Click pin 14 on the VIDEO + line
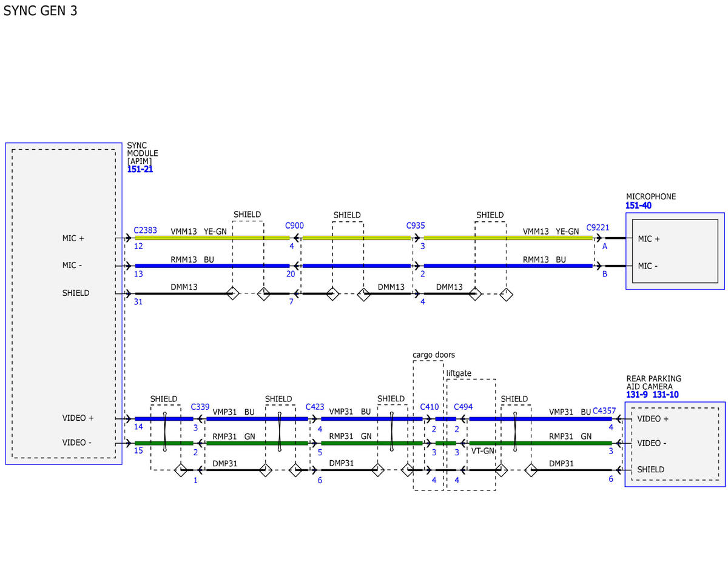The width and height of the screenshot is (728, 562). [139, 427]
